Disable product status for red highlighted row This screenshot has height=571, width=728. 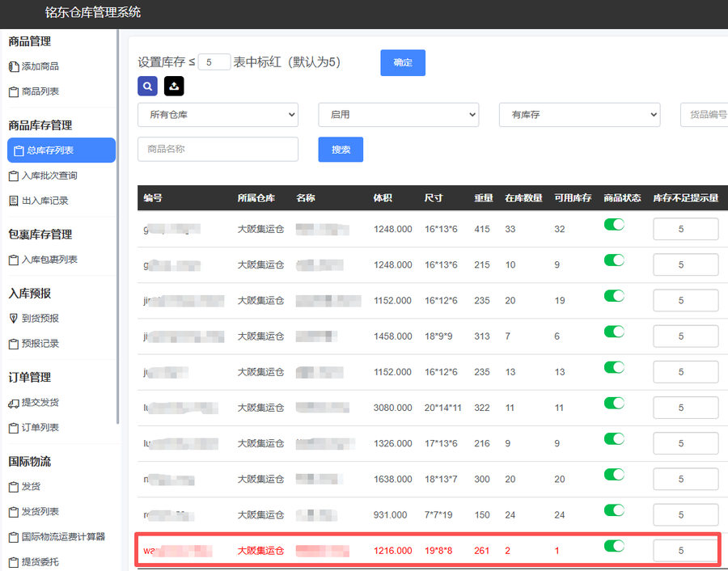click(614, 546)
